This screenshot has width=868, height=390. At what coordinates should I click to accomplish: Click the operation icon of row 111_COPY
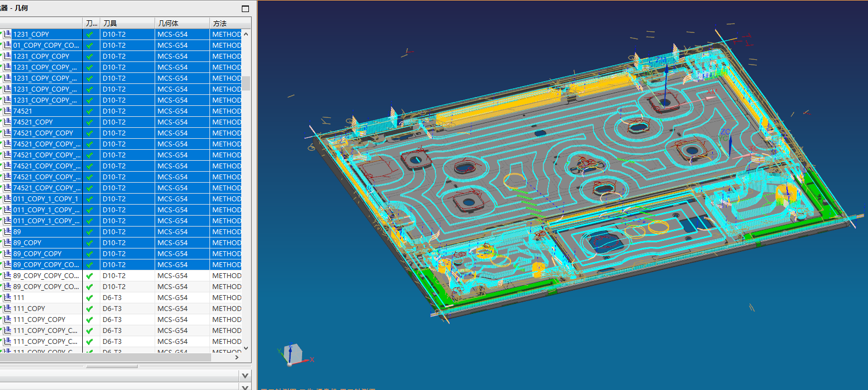click(7, 308)
